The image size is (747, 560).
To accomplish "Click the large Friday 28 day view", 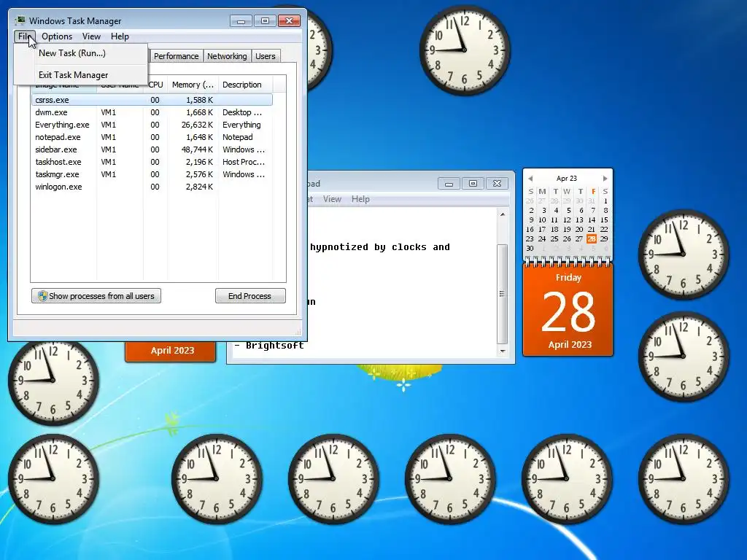I will [568, 310].
